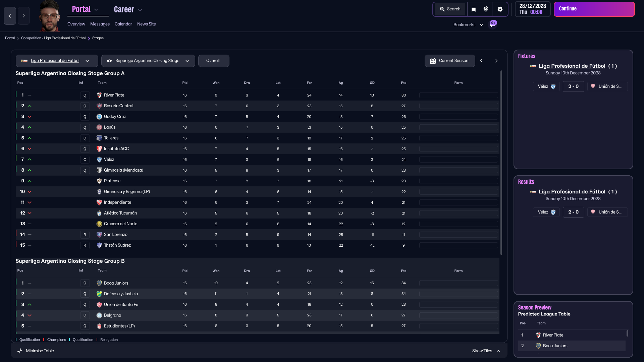Click the calendar icon in Current Season button
This screenshot has width=644, height=362.
(x=433, y=61)
